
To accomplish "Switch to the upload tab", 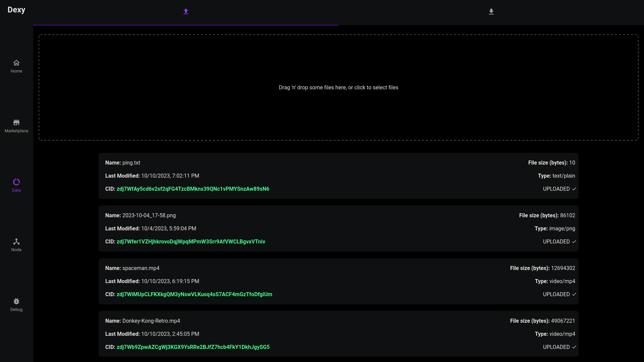I will pos(186,12).
